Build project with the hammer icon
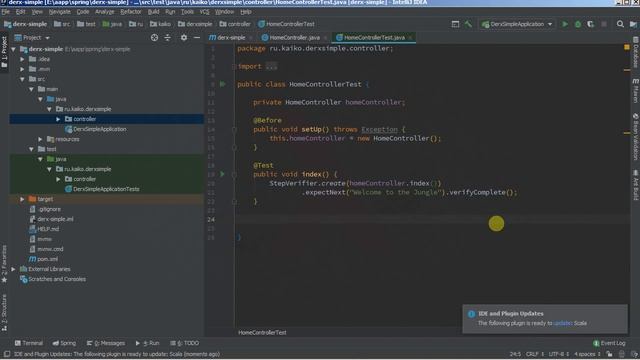 (468, 24)
